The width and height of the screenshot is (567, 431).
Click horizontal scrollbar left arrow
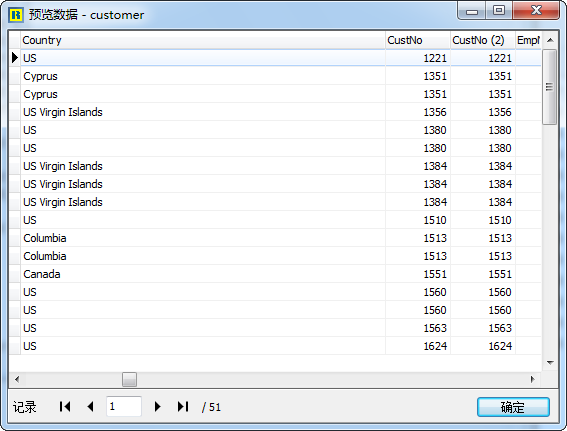(x=17, y=379)
